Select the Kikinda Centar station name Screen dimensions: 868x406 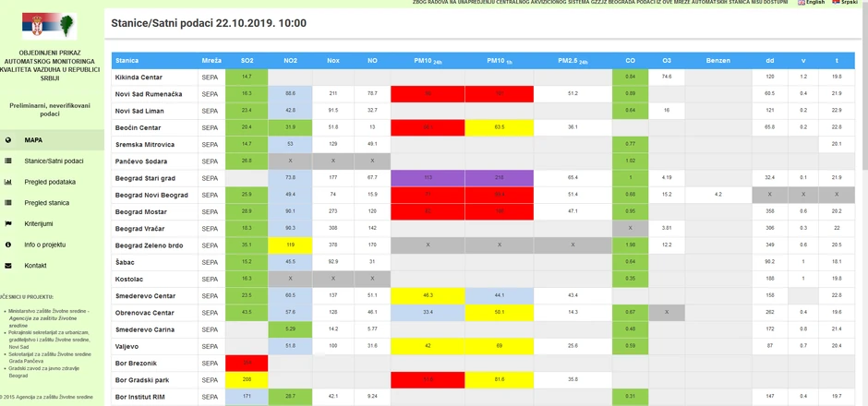[x=139, y=77]
